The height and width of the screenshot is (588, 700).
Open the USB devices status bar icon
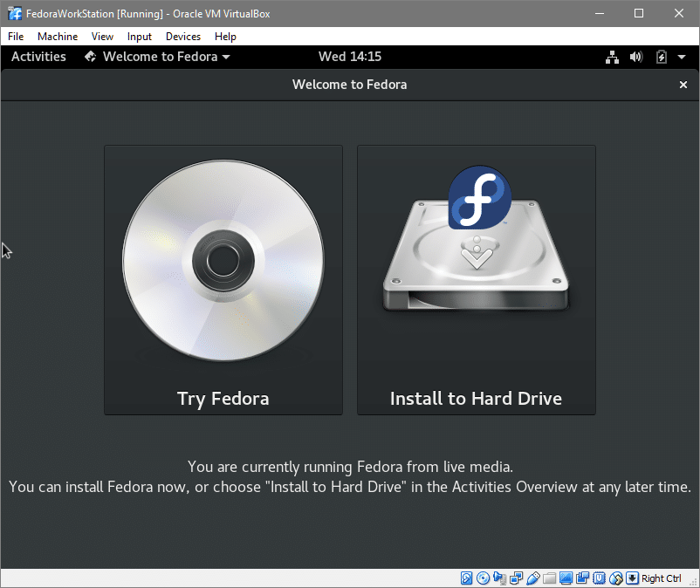pyautogui.click(x=532, y=578)
